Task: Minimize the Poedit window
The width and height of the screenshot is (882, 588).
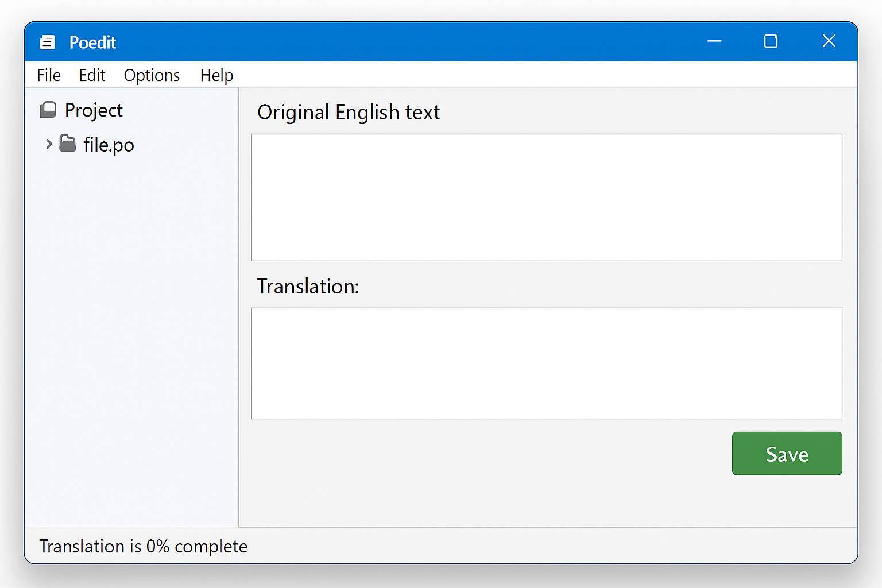Action: click(x=714, y=41)
